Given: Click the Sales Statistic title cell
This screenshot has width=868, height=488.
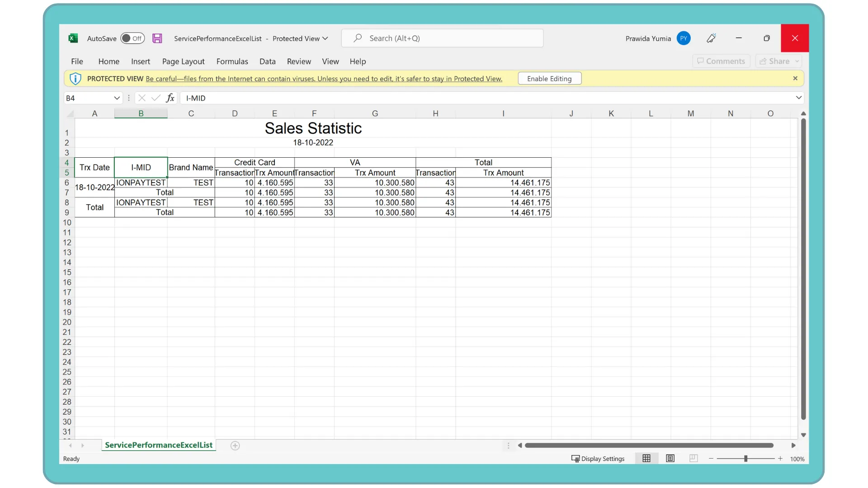Looking at the screenshot, I should tap(313, 128).
